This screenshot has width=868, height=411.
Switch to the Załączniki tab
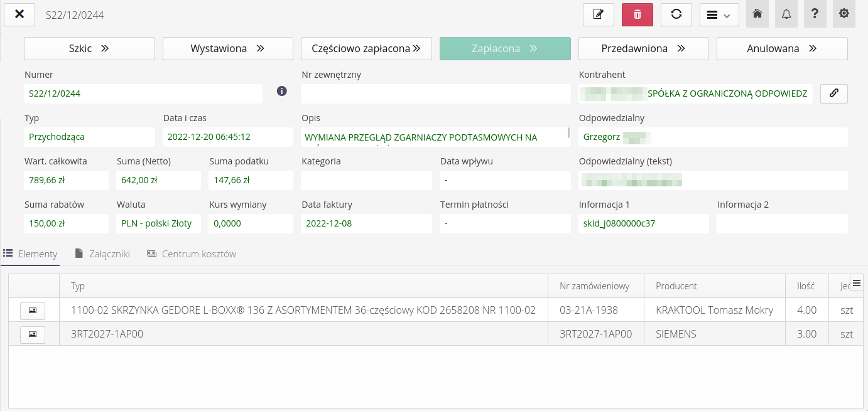click(x=102, y=254)
